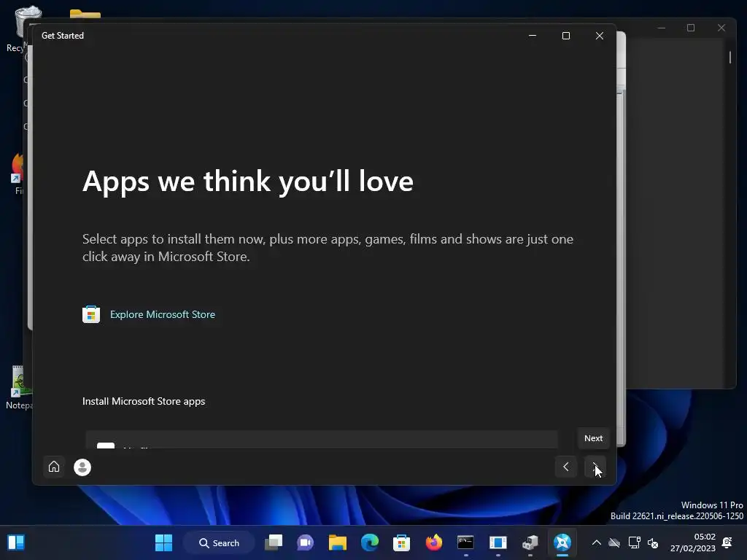Open the installer app on the taskbar

point(530,542)
